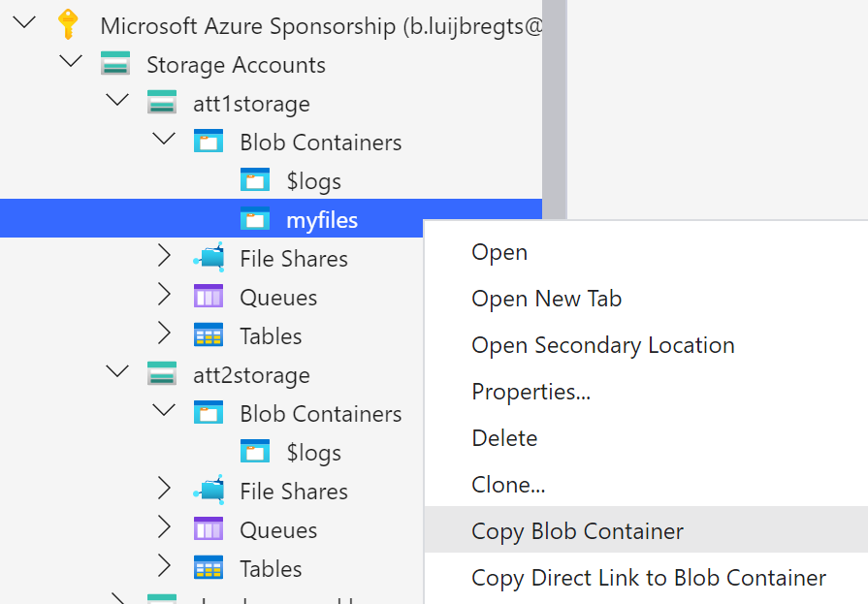Select Open New Tab menu entry

(546, 299)
